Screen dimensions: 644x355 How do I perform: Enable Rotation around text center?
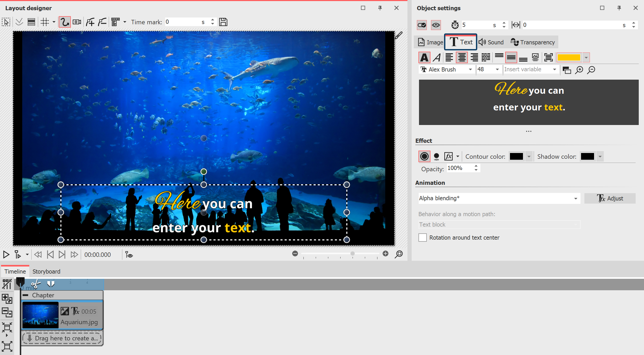tap(422, 238)
